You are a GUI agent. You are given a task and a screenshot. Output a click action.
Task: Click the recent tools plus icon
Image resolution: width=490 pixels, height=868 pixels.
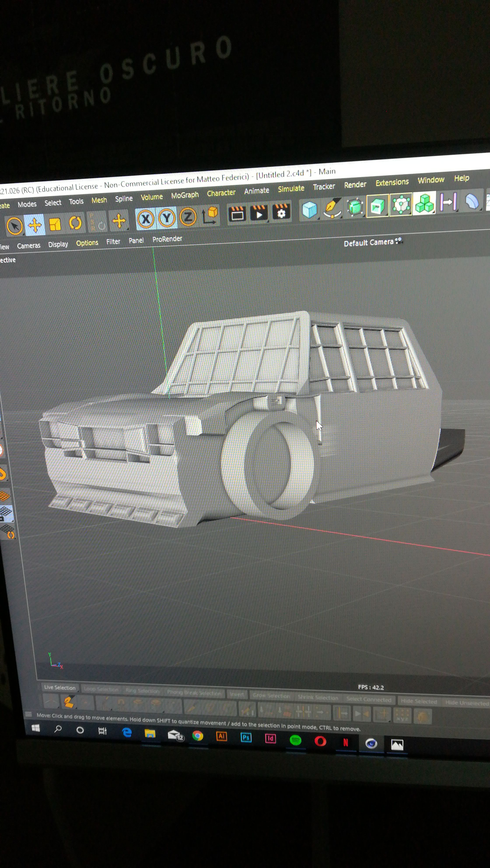119,221
